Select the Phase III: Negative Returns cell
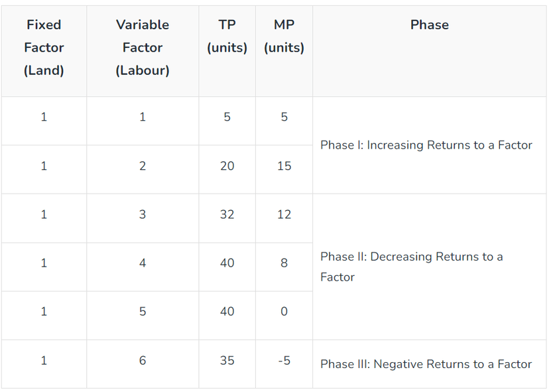This screenshot has width=549, height=392. tap(426, 364)
